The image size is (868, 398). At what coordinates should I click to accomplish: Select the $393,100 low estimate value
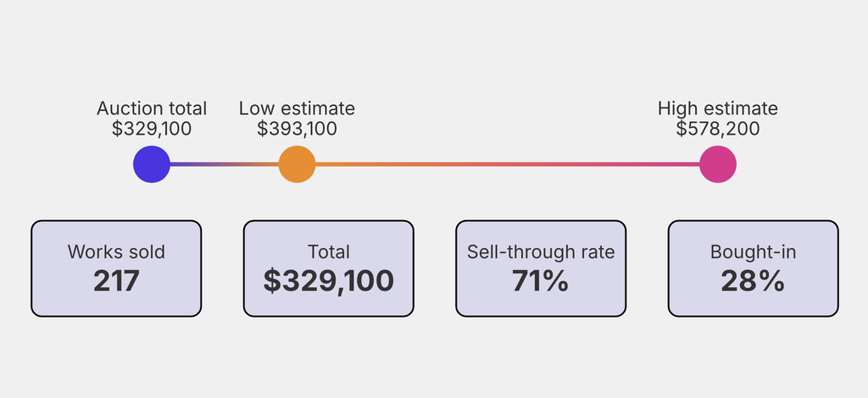click(x=297, y=129)
